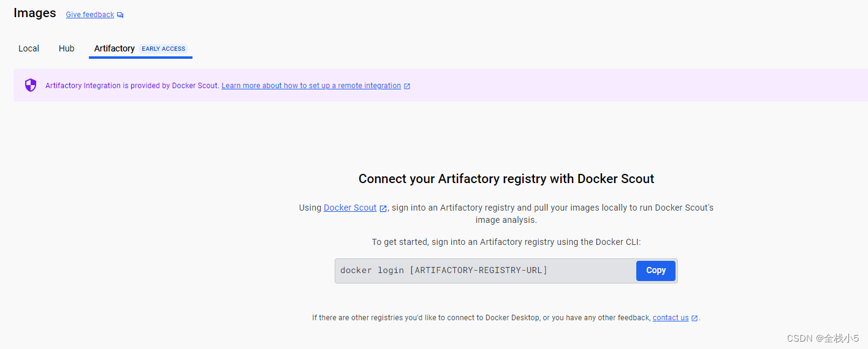This screenshot has width=868, height=349.
Task: Click the EARLY ACCESS badge
Action: coord(164,49)
